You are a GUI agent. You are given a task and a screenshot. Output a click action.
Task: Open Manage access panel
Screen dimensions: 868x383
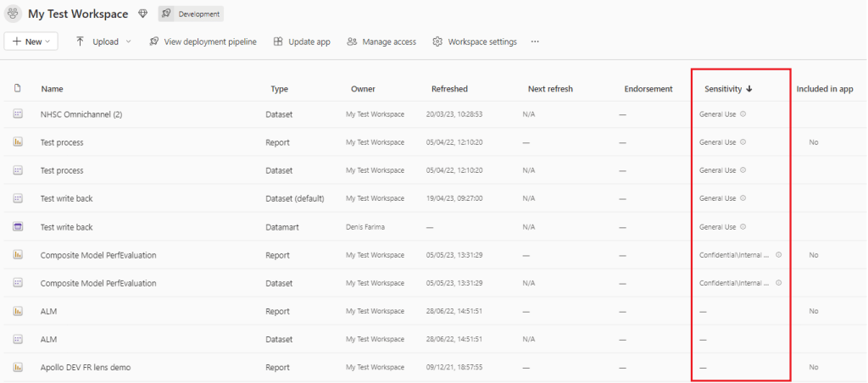point(381,42)
